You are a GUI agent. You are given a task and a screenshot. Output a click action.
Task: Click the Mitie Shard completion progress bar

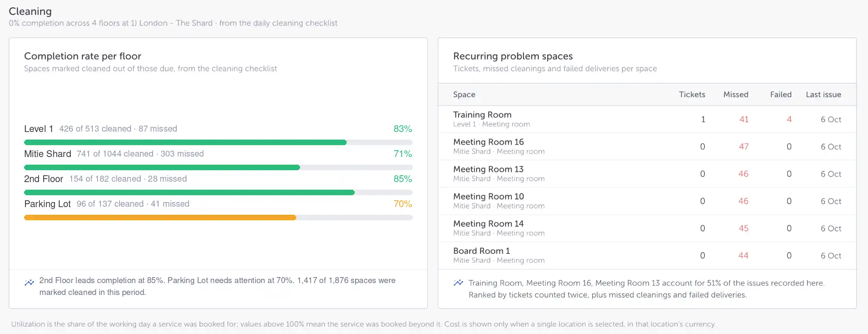pyautogui.click(x=218, y=168)
